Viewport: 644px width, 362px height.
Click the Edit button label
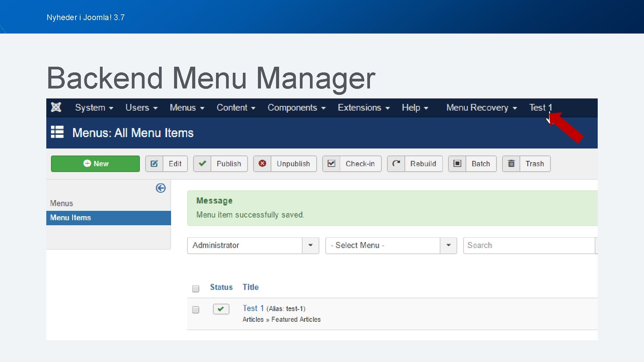click(x=175, y=164)
